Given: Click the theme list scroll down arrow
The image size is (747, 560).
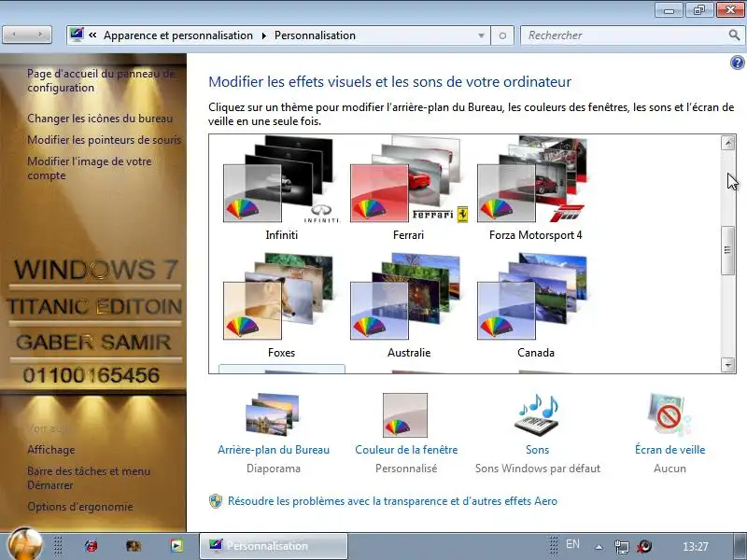Looking at the screenshot, I should (x=727, y=365).
